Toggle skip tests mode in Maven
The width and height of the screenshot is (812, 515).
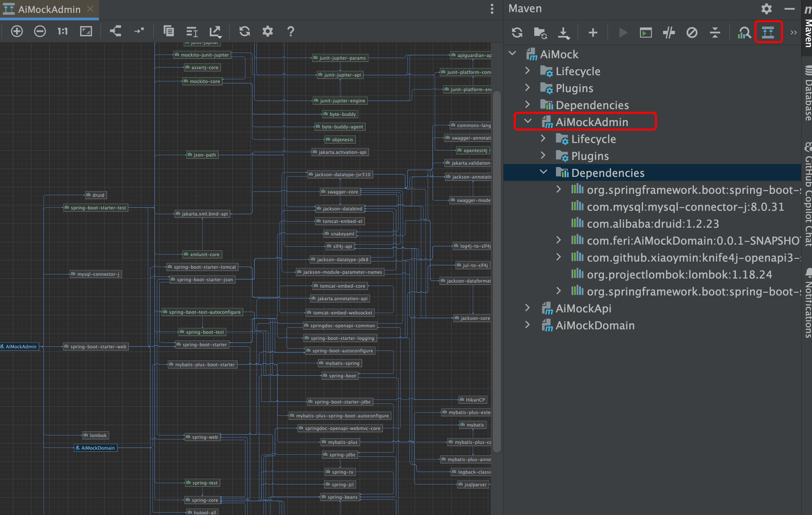tap(692, 33)
